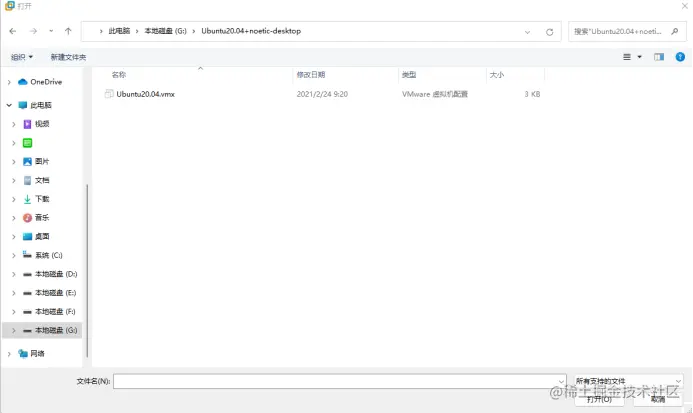Click 此电脑 in the address bar
This screenshot has height=413, width=693.
(x=119, y=31)
